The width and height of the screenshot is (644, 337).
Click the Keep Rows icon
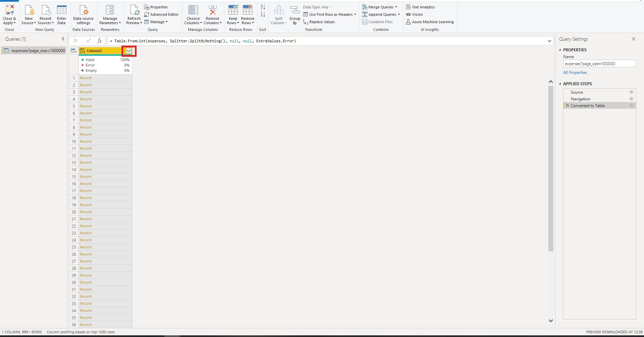[x=233, y=10]
